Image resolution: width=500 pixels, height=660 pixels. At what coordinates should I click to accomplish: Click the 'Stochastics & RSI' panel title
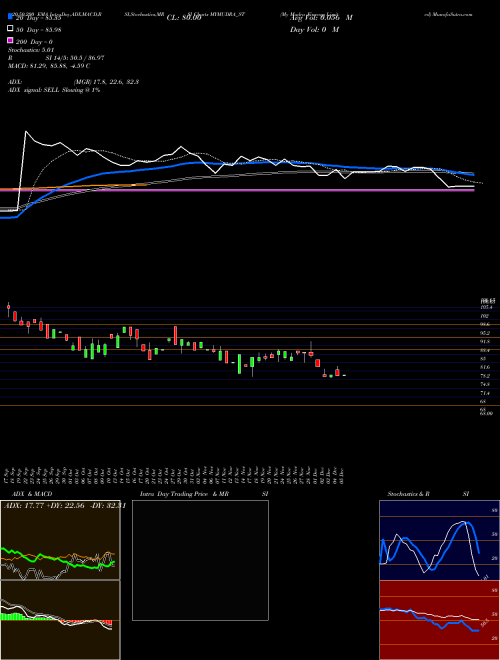pos(428,494)
